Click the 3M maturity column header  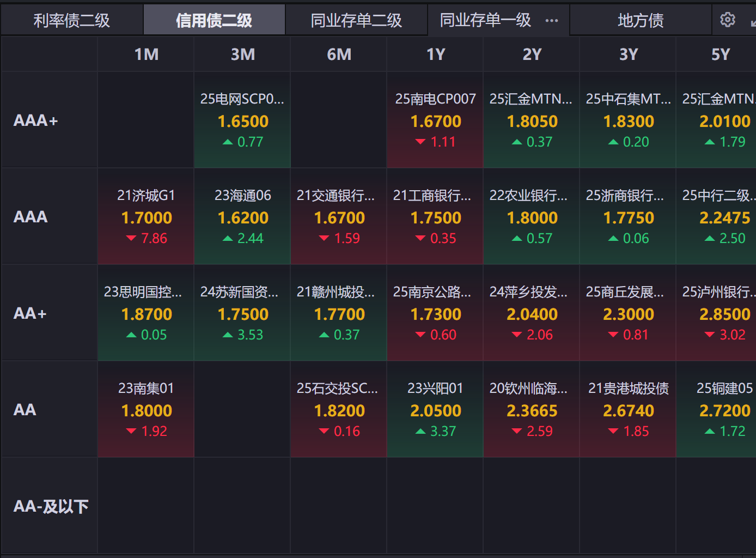[x=242, y=54]
